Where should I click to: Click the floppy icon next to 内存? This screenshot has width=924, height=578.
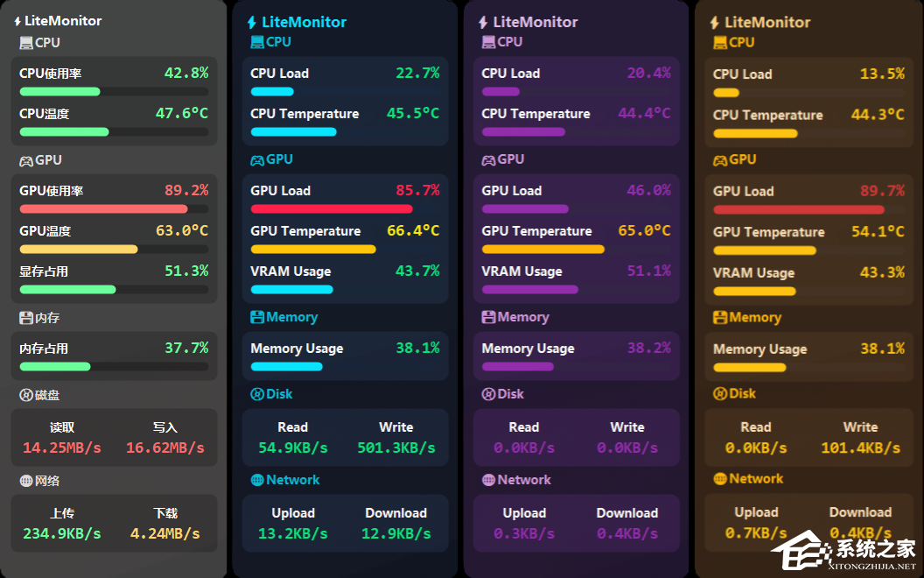pos(26,318)
